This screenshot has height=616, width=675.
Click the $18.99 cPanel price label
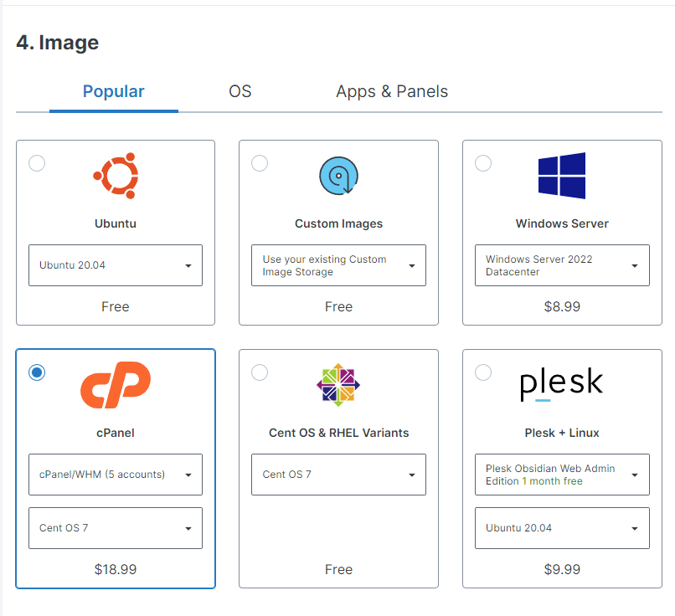coord(116,569)
